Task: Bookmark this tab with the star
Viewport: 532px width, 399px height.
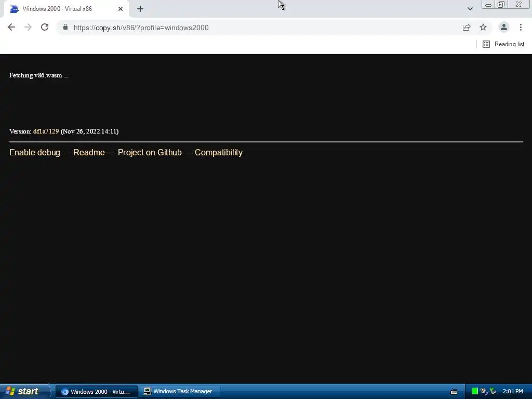Action: [x=483, y=27]
